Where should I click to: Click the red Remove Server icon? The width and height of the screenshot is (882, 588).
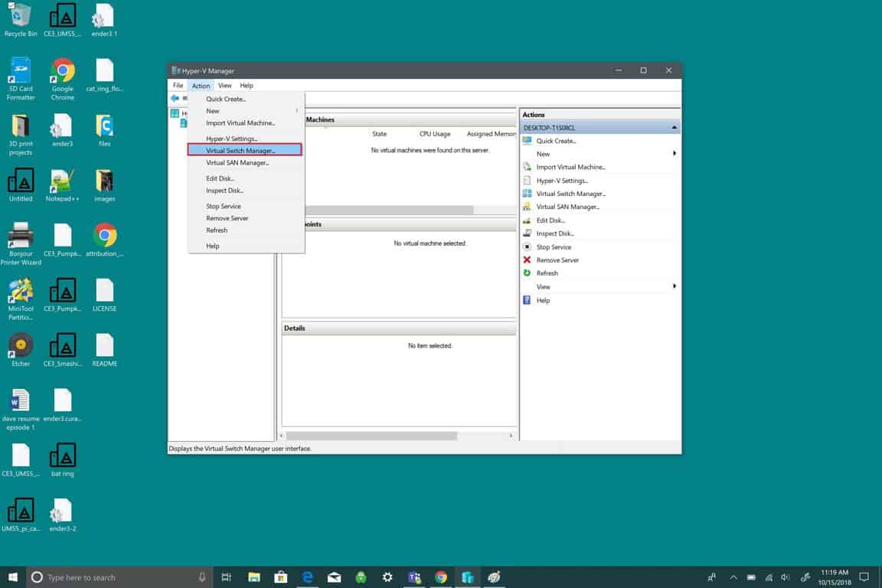point(527,260)
